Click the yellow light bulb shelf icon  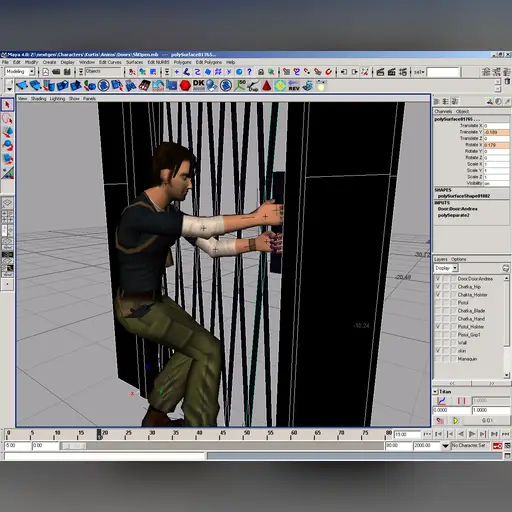click(321, 86)
